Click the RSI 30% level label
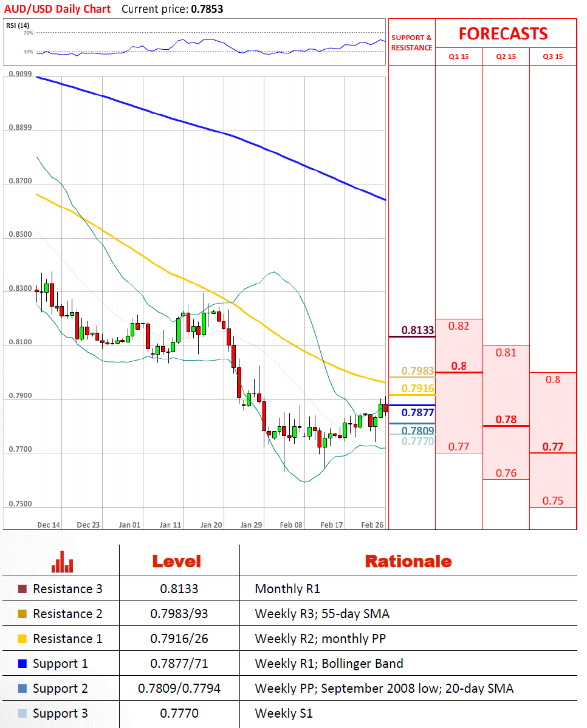 [29, 52]
